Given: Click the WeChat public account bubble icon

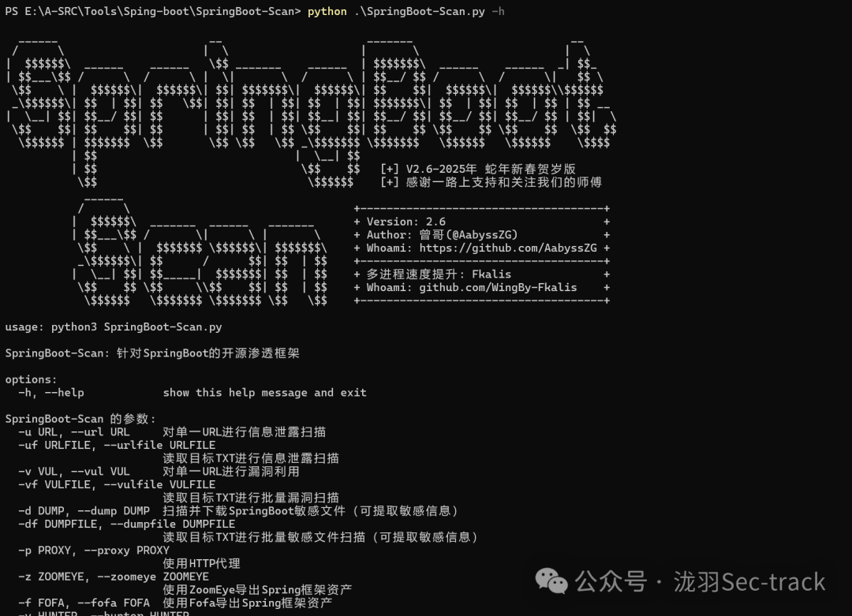Looking at the screenshot, I should tap(552, 582).
